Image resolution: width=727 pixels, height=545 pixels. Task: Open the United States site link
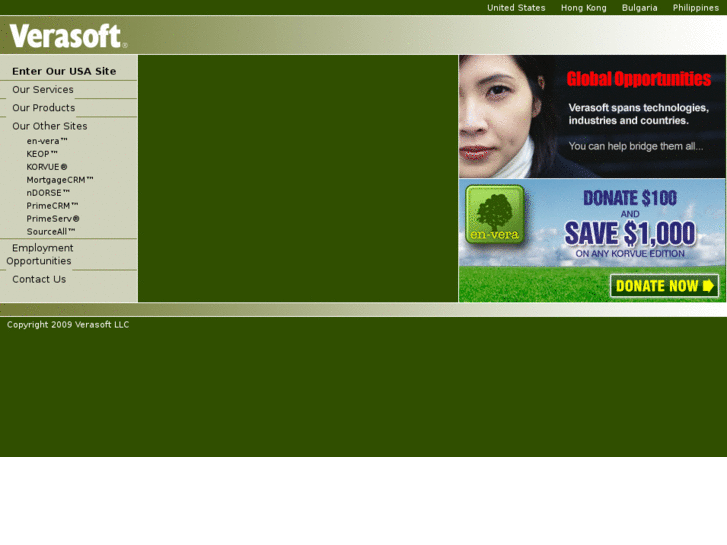516,8
